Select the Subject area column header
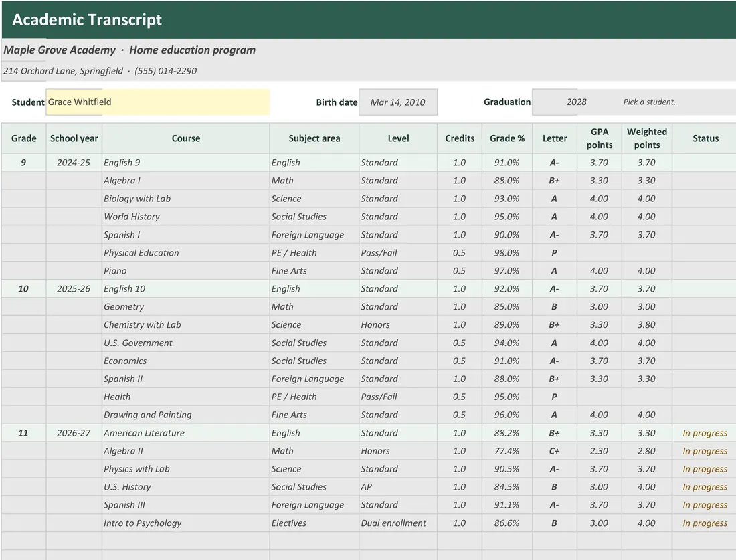 pos(314,138)
